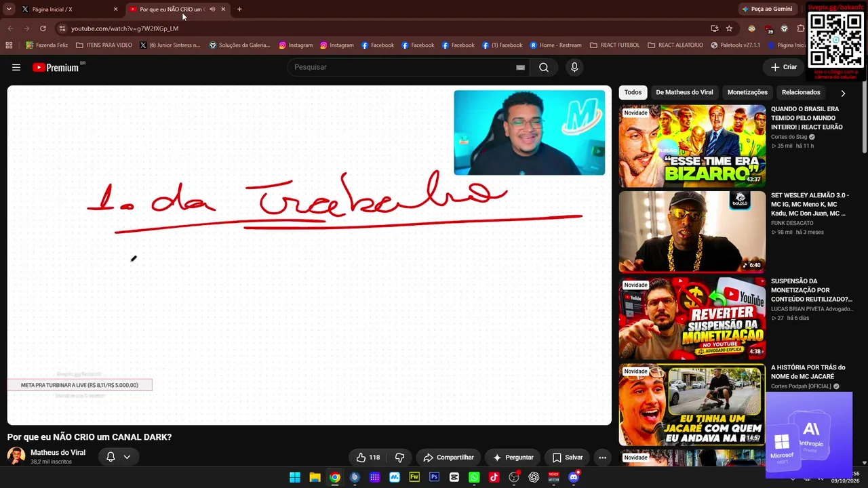Run the YouTube search magnifier button

tap(544, 67)
